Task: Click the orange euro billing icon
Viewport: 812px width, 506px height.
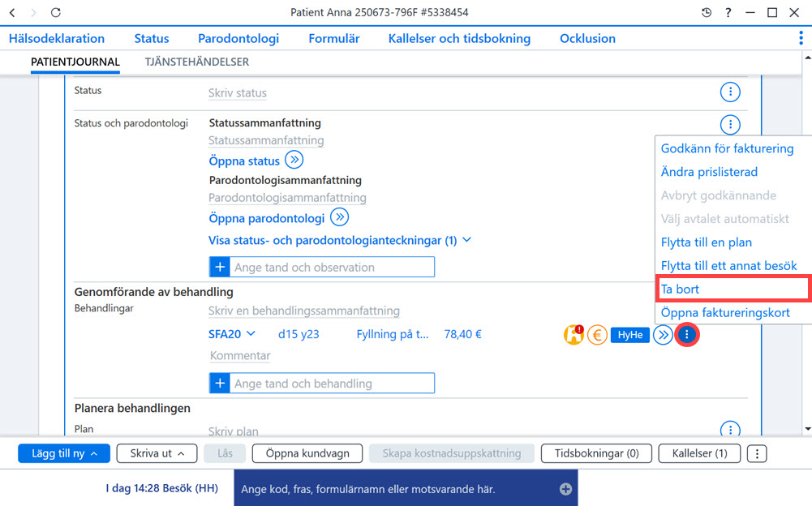Action: (x=597, y=335)
